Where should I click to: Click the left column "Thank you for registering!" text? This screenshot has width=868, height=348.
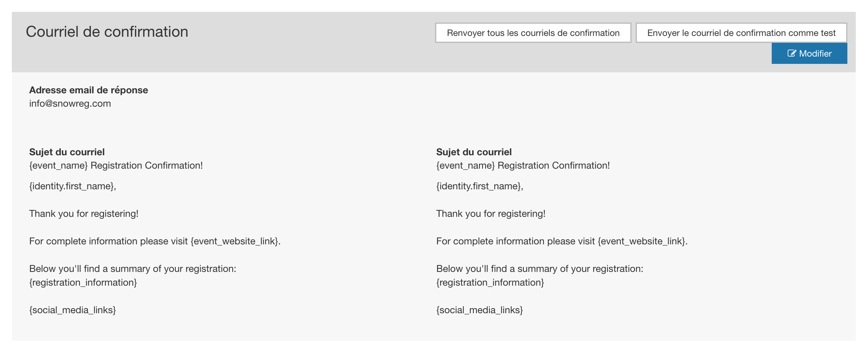tap(84, 214)
